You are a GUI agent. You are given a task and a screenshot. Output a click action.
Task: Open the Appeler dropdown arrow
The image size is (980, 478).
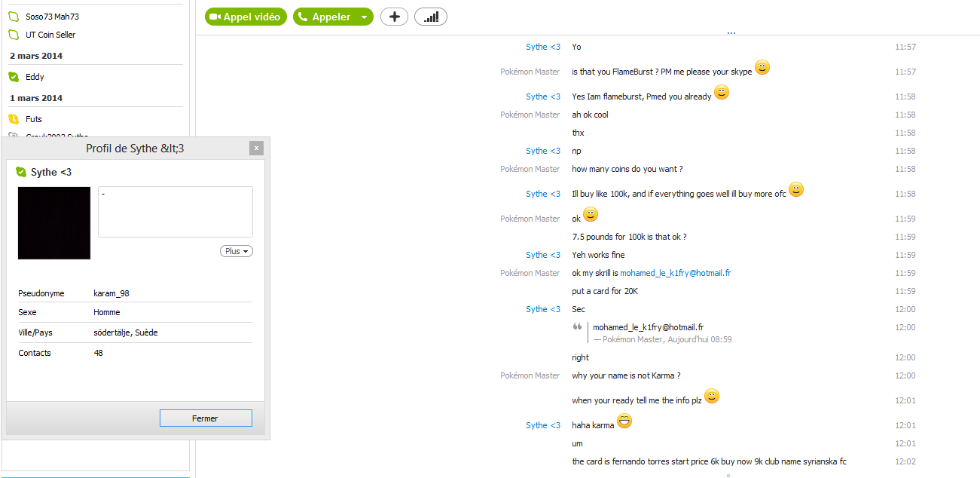pos(365,17)
